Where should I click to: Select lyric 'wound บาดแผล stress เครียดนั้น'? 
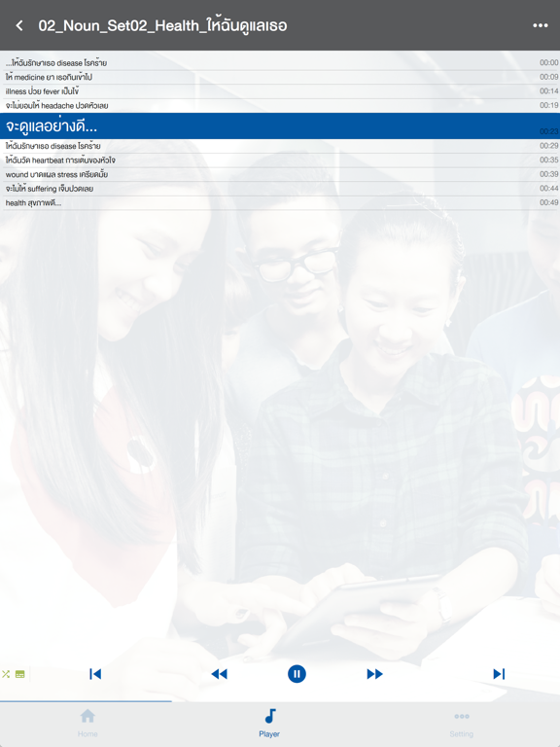click(x=280, y=175)
